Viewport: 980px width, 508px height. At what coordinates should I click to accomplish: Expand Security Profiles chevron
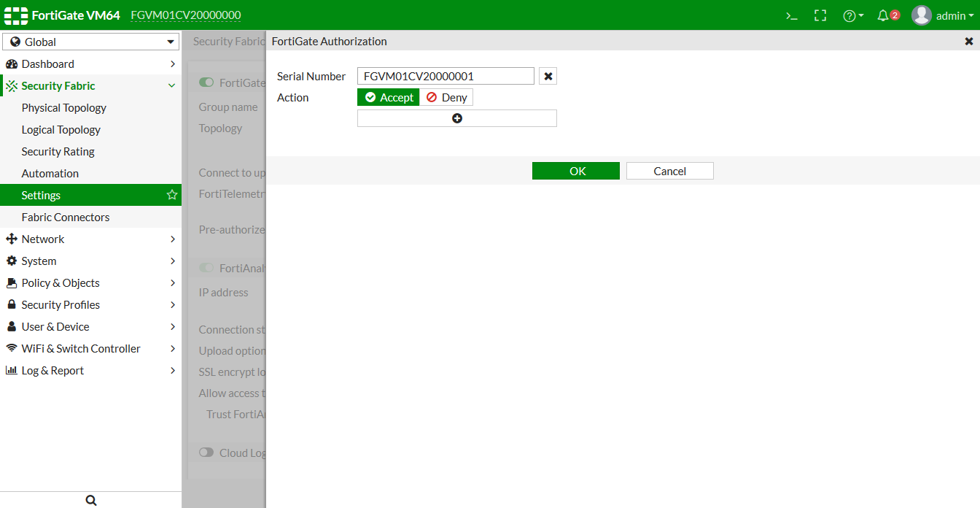(172, 304)
